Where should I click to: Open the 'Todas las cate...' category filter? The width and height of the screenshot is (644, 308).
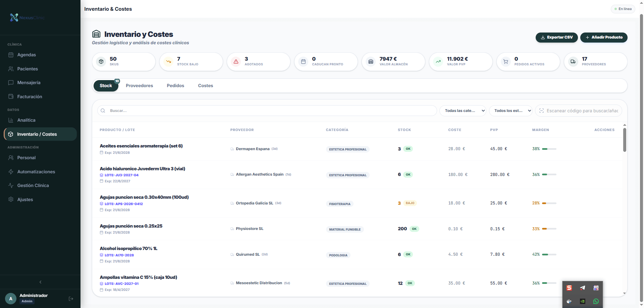(463, 111)
